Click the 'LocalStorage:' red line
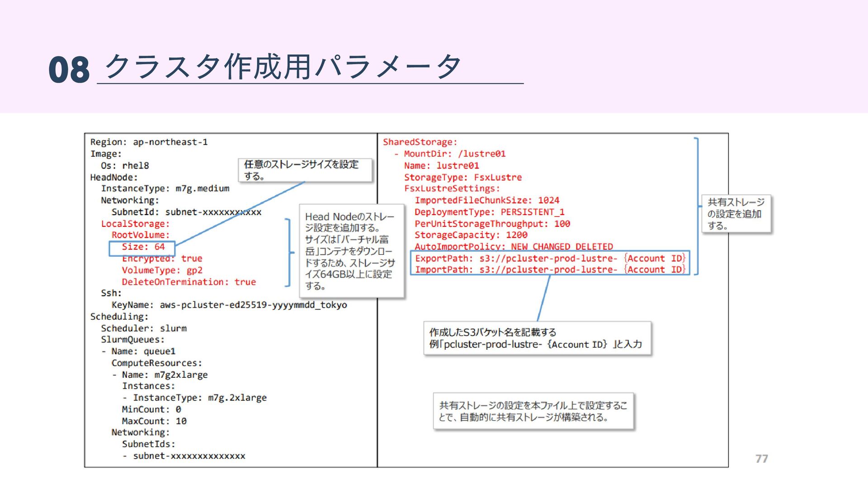The width and height of the screenshot is (868, 488). click(135, 224)
